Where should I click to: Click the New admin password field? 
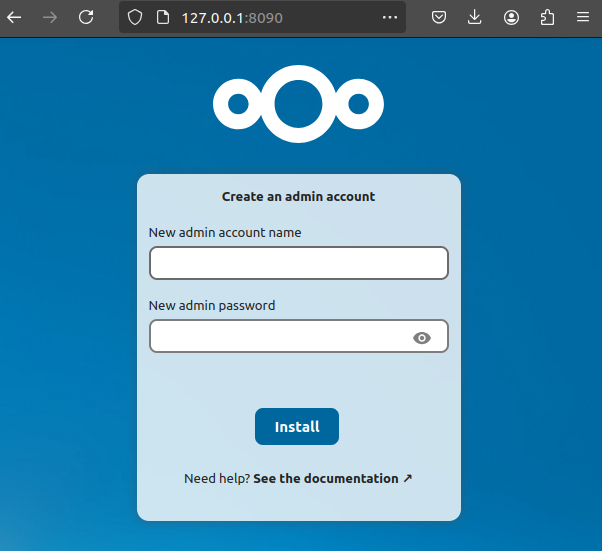(299, 336)
